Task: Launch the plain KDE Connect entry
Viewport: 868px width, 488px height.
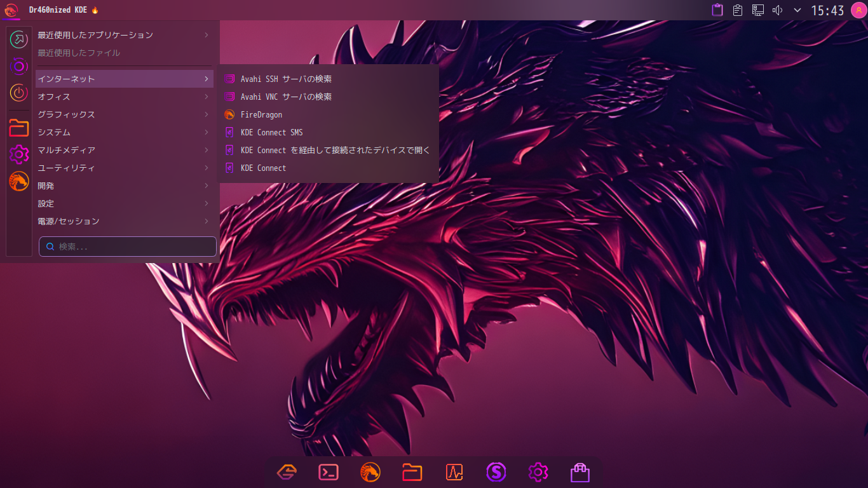Action: pos(329,168)
